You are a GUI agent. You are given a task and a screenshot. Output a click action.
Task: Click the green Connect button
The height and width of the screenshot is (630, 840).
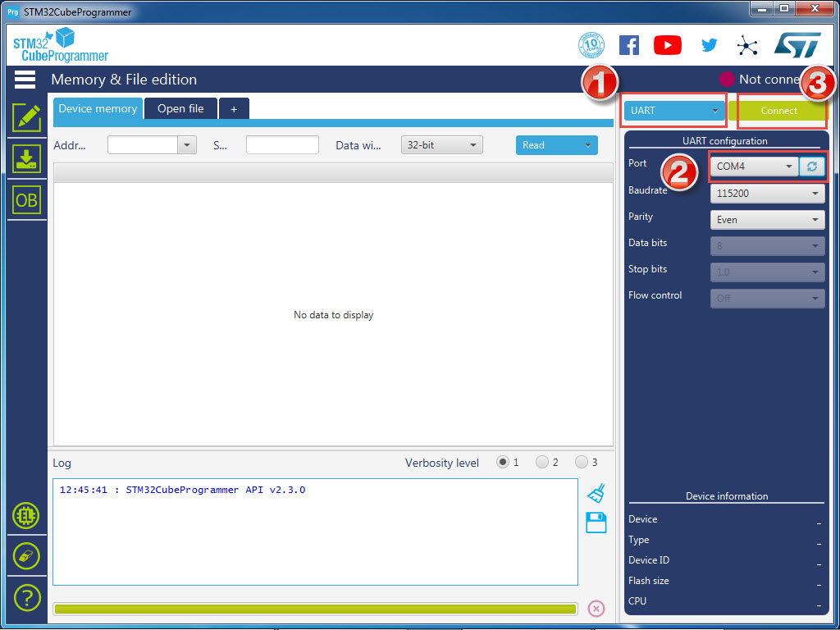click(778, 111)
